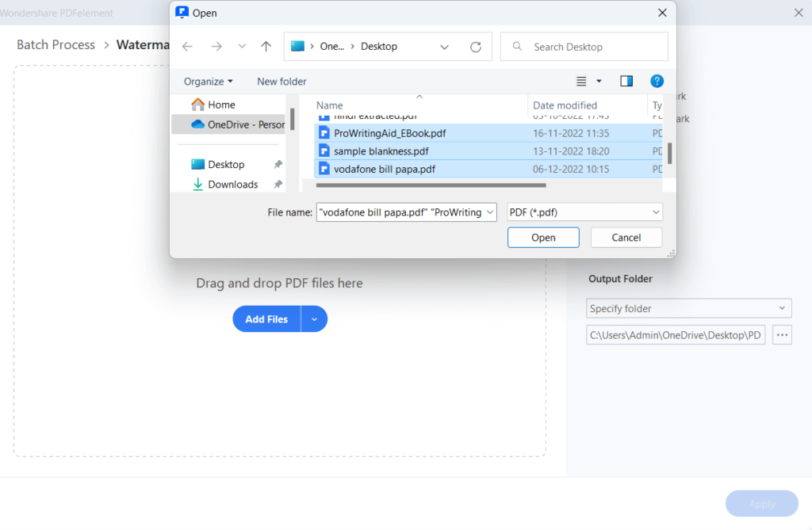Click the Open button
The image size is (812, 530).
(543, 238)
